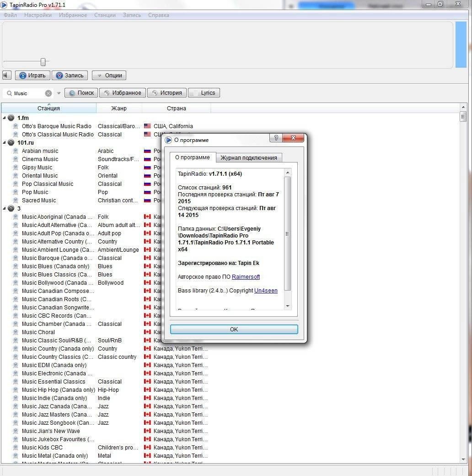
Task: Confirm the about dialog with OK
Action: (x=234, y=330)
